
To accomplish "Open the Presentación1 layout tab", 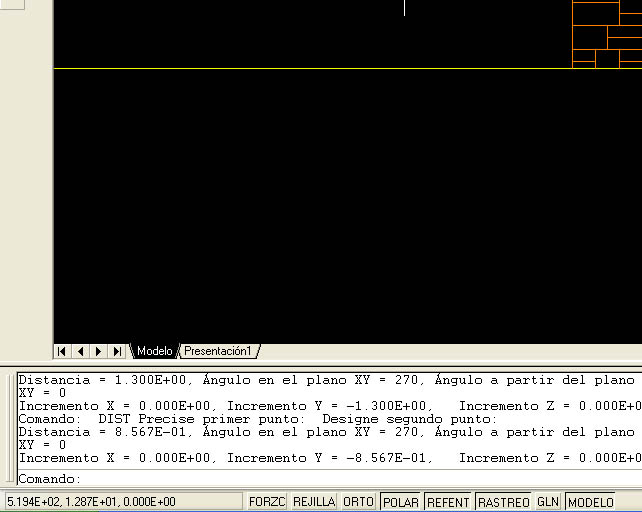I will [217, 351].
